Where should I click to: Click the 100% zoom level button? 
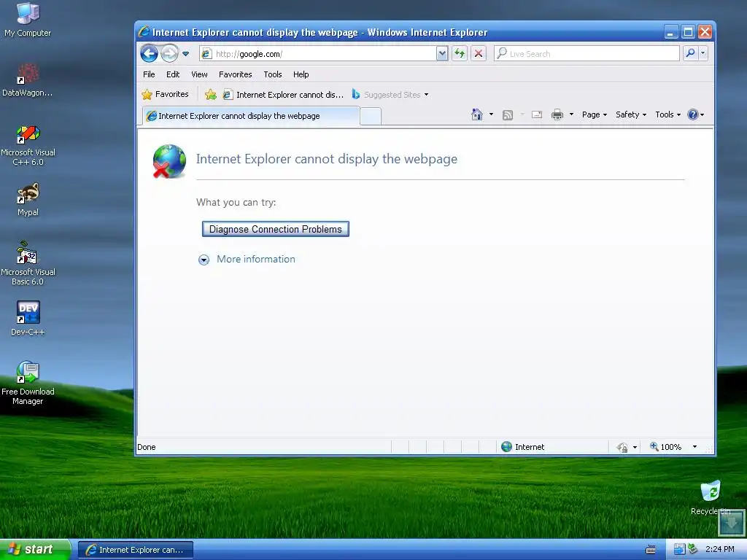click(x=665, y=447)
